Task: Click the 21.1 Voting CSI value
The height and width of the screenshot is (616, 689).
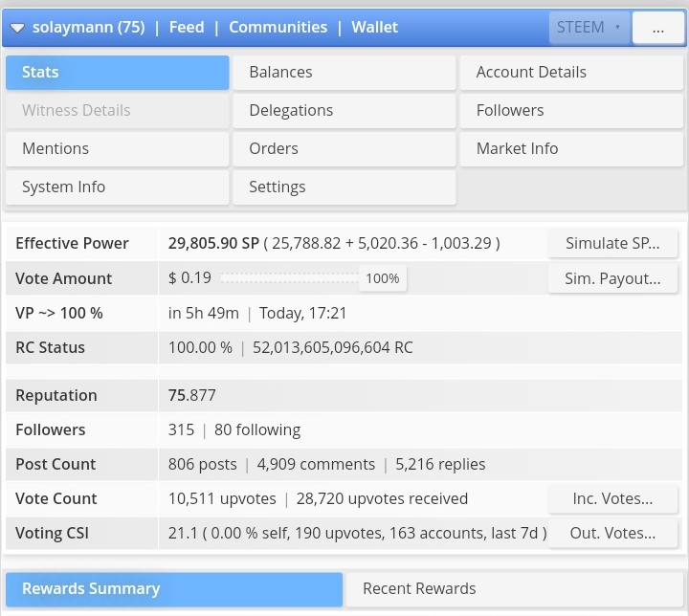Action: pyautogui.click(x=183, y=534)
